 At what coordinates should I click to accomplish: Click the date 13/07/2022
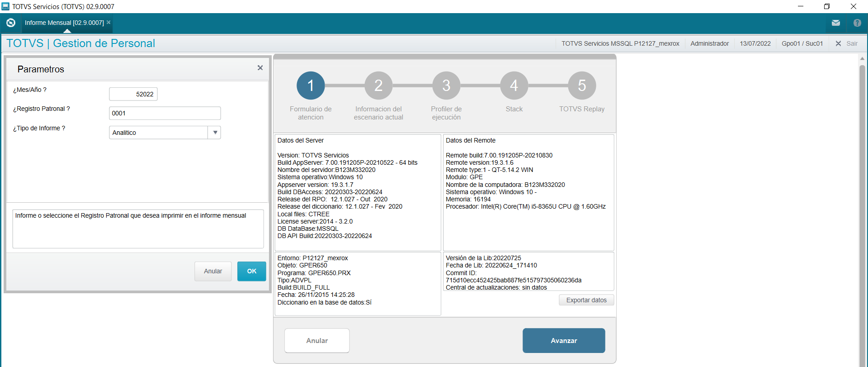click(x=755, y=43)
